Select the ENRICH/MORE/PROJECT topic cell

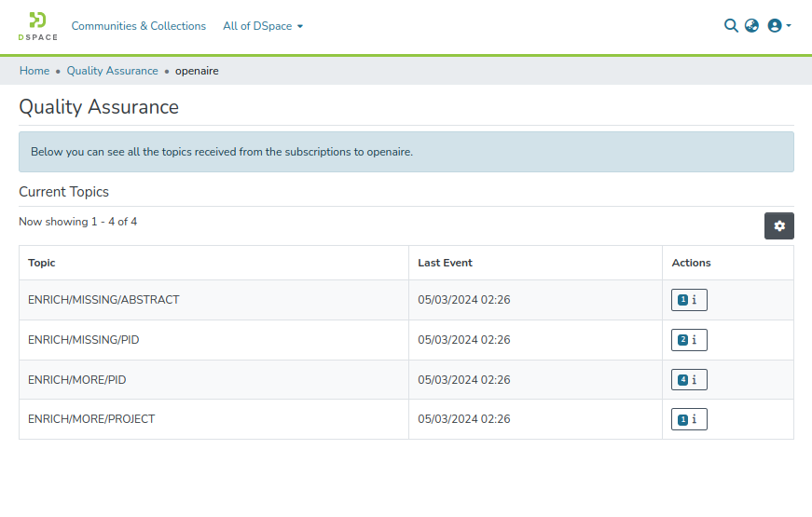coord(91,419)
